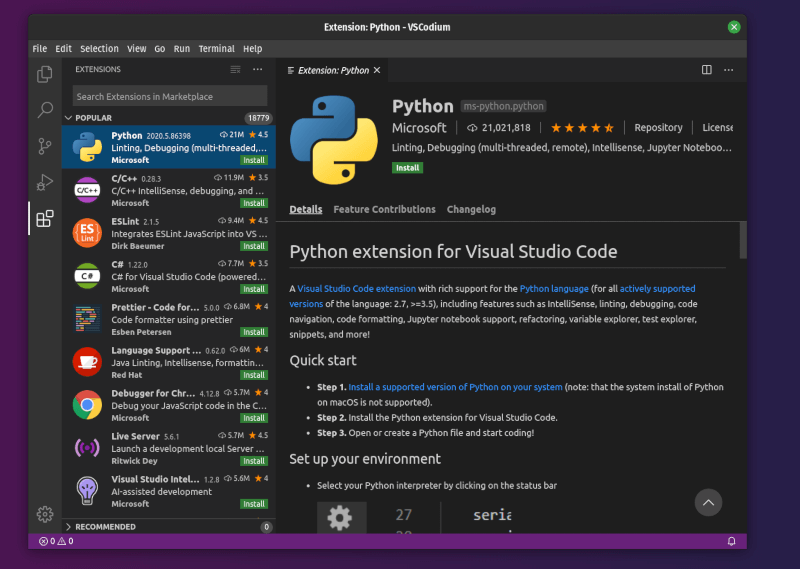The width and height of the screenshot is (800, 569).
Task: Install Java Language Support extension
Action: [x=254, y=375]
